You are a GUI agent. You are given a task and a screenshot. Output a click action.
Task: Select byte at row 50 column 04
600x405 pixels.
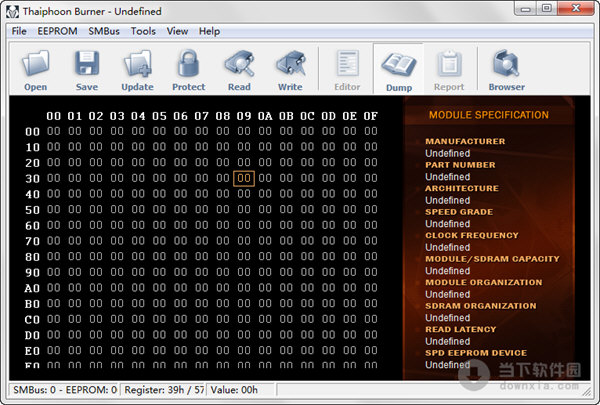pos(138,209)
